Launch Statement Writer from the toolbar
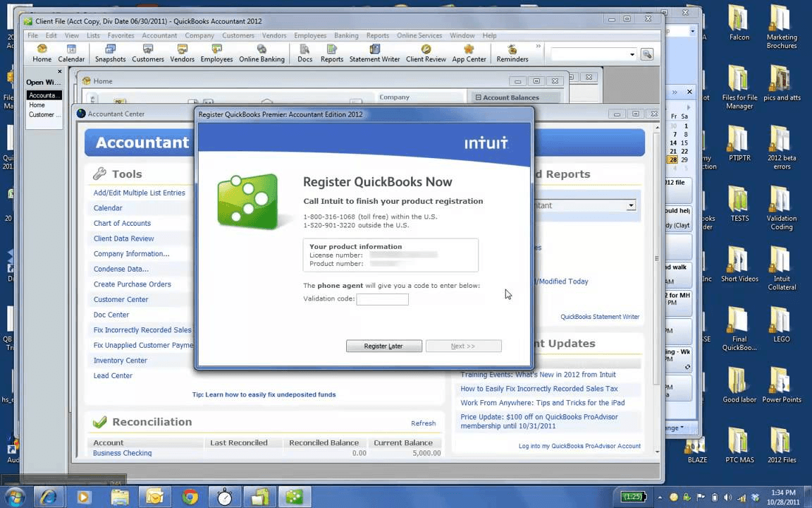This screenshot has height=508, width=812. pyautogui.click(x=374, y=54)
